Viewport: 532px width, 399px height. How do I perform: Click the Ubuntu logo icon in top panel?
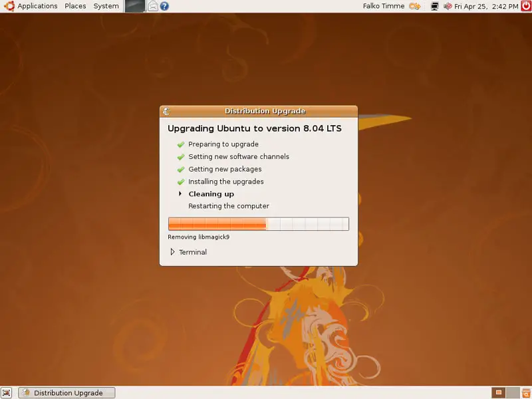tap(9, 6)
